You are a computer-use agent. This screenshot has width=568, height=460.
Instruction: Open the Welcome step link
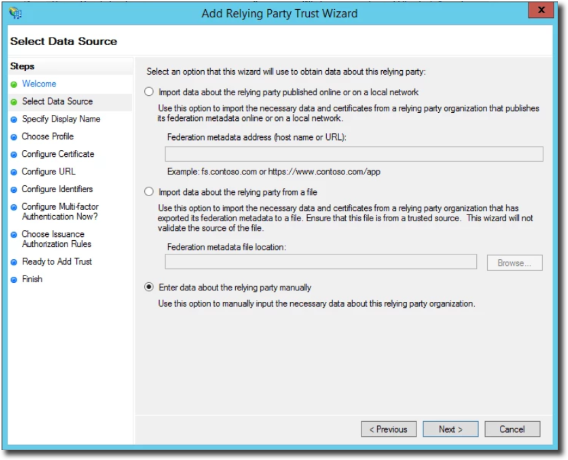39,84
